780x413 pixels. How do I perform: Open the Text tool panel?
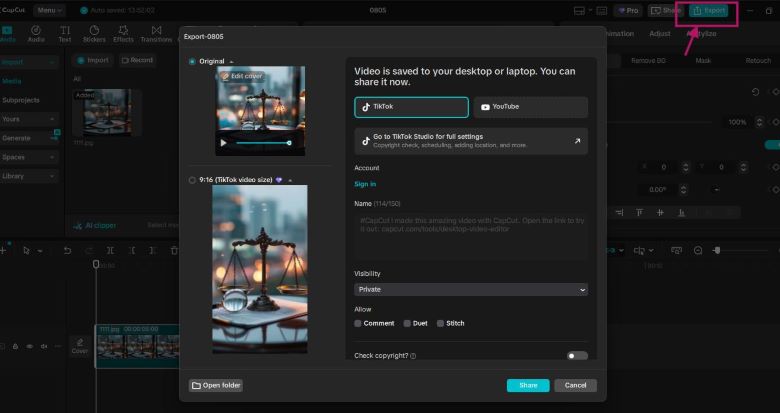pyautogui.click(x=65, y=34)
